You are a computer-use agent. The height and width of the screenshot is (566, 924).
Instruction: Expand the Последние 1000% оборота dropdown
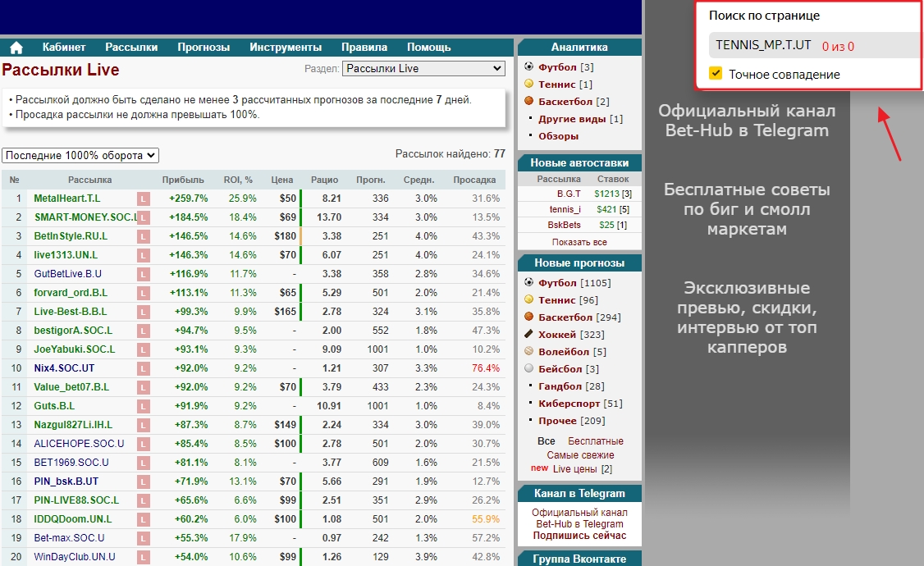(80, 155)
